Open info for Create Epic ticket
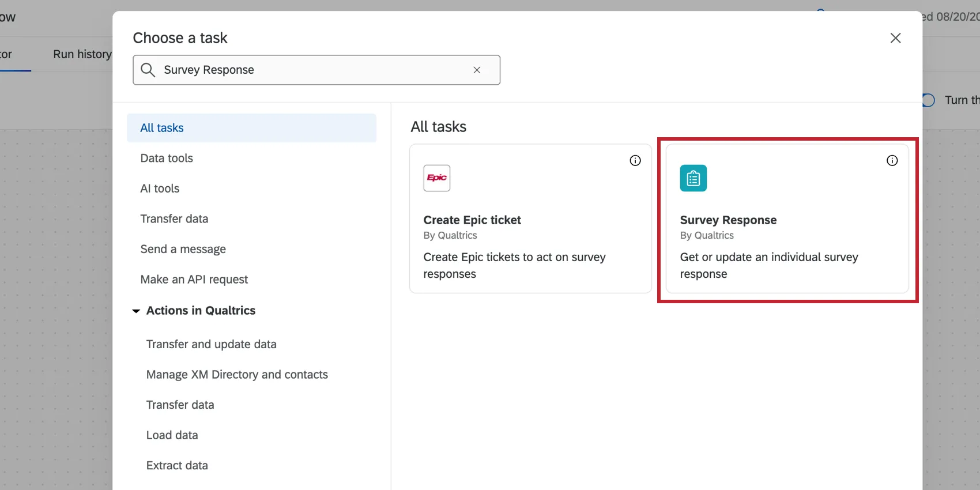Screen dimensions: 980x490 click(x=635, y=161)
